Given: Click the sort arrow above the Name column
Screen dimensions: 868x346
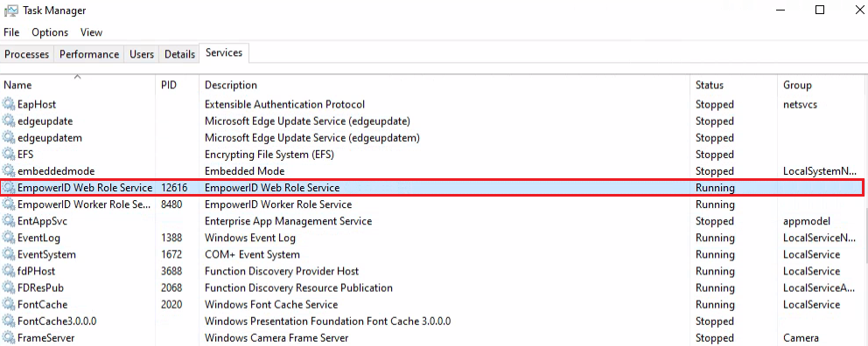Looking at the screenshot, I should pos(78,77).
